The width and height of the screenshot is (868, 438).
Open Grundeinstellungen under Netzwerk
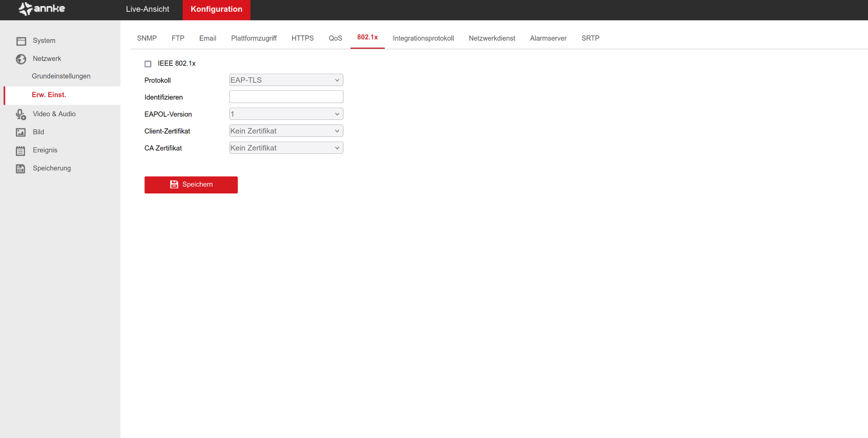point(61,76)
